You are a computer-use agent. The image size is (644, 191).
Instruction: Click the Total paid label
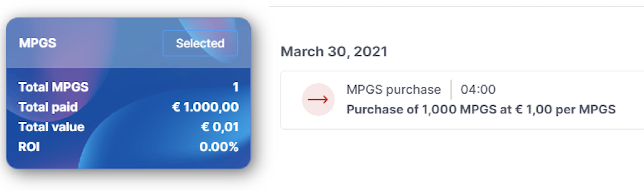[x=48, y=107]
